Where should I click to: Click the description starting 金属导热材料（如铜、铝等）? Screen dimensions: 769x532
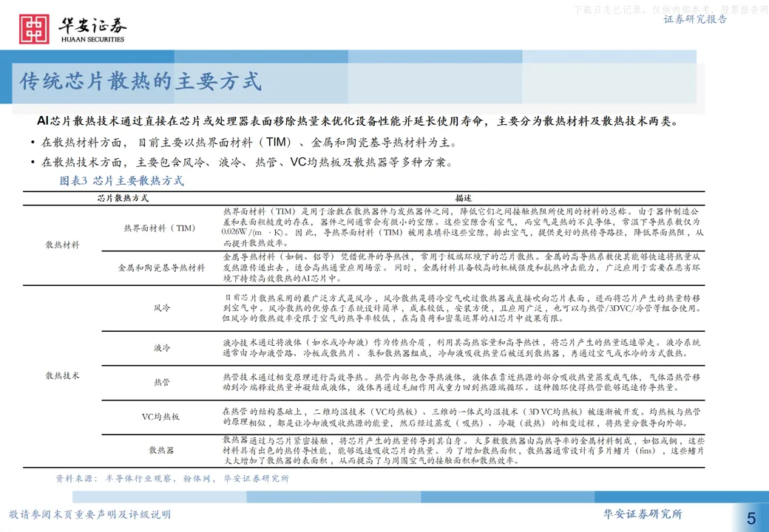pos(461,268)
